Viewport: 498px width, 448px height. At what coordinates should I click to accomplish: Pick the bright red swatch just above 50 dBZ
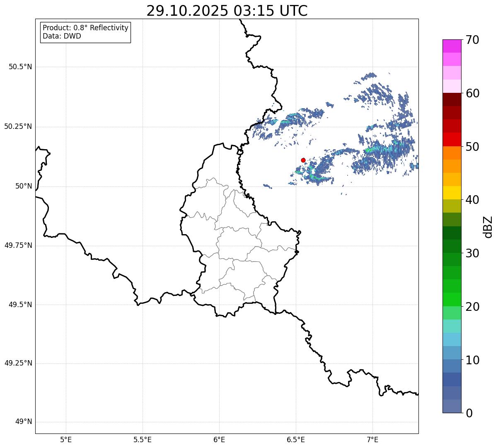click(x=452, y=140)
